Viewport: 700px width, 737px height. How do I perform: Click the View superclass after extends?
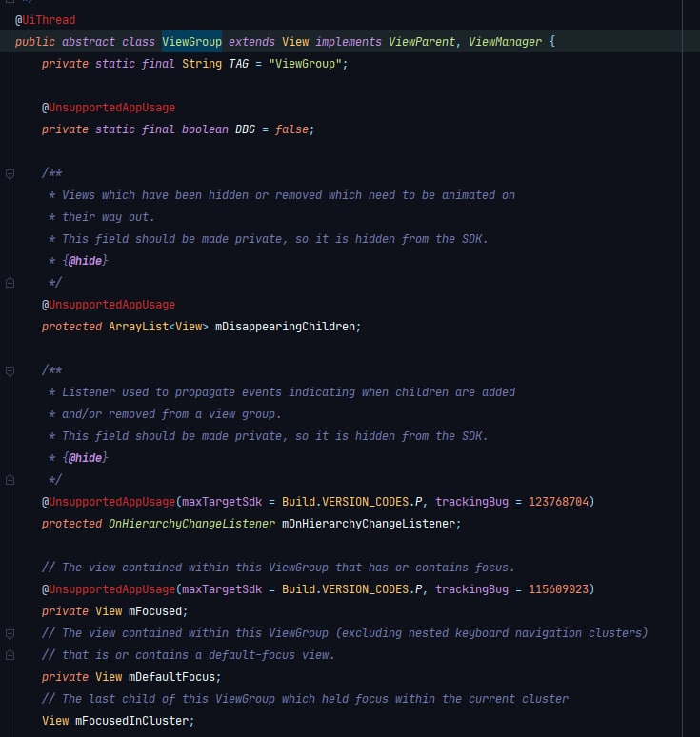coord(295,42)
